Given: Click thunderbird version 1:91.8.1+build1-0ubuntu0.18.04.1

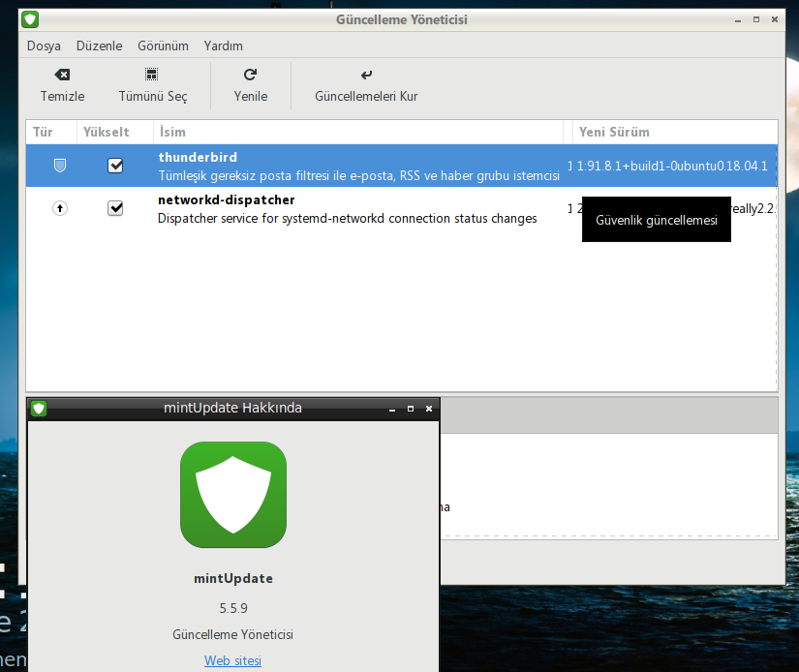Looking at the screenshot, I should tap(672, 167).
